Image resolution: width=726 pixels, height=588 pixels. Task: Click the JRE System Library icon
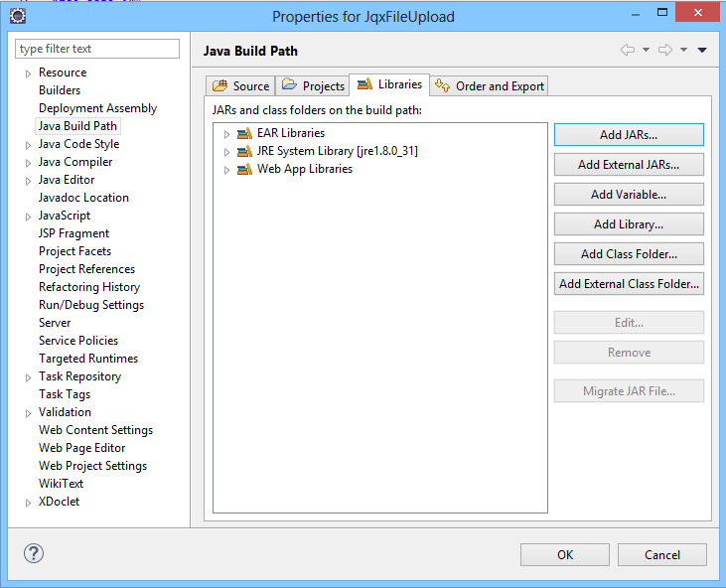(244, 151)
